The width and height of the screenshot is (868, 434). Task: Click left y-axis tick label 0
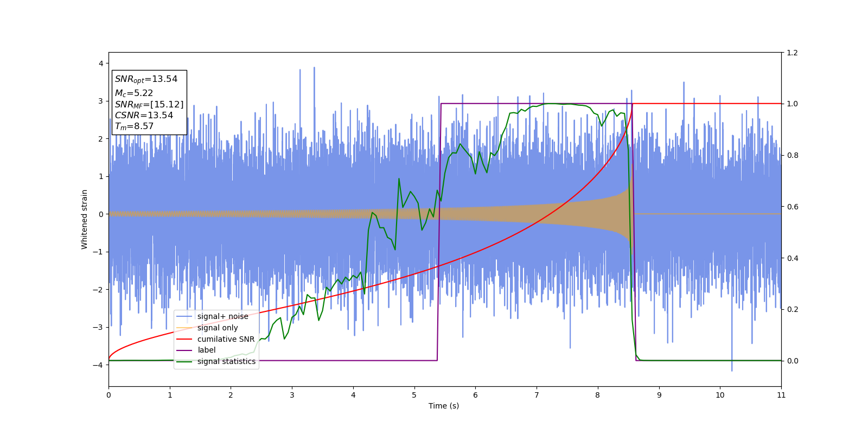[101, 214]
